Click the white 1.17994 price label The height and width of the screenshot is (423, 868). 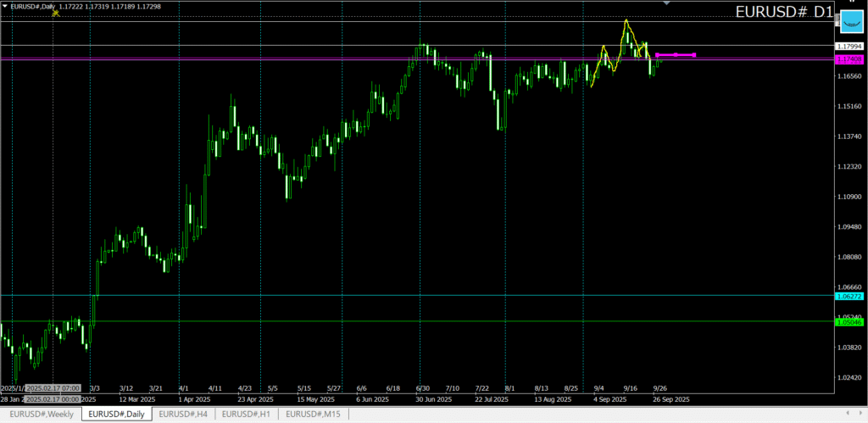tap(849, 46)
